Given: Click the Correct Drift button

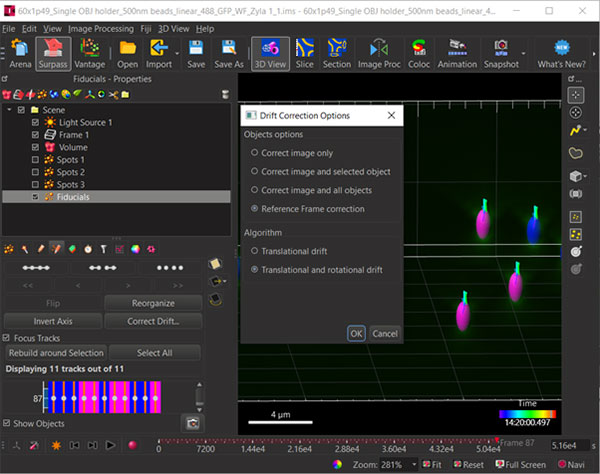Looking at the screenshot, I should click(x=153, y=321).
